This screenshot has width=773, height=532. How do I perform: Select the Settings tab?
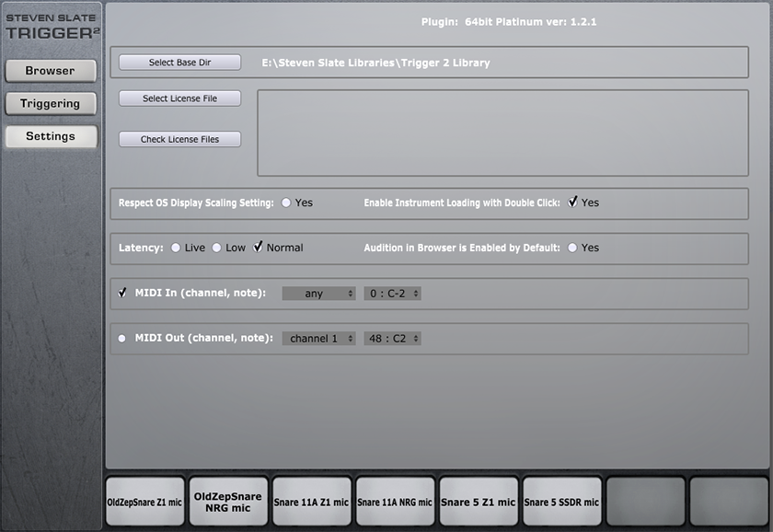coord(51,136)
